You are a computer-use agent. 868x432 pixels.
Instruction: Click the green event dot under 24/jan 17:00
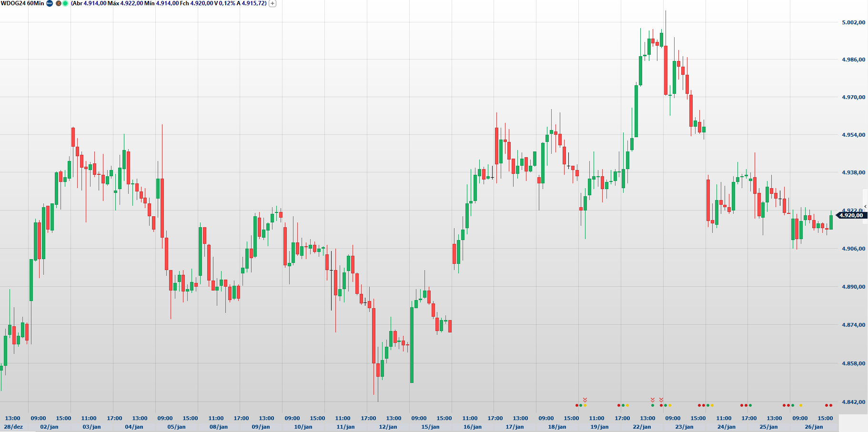pos(750,405)
